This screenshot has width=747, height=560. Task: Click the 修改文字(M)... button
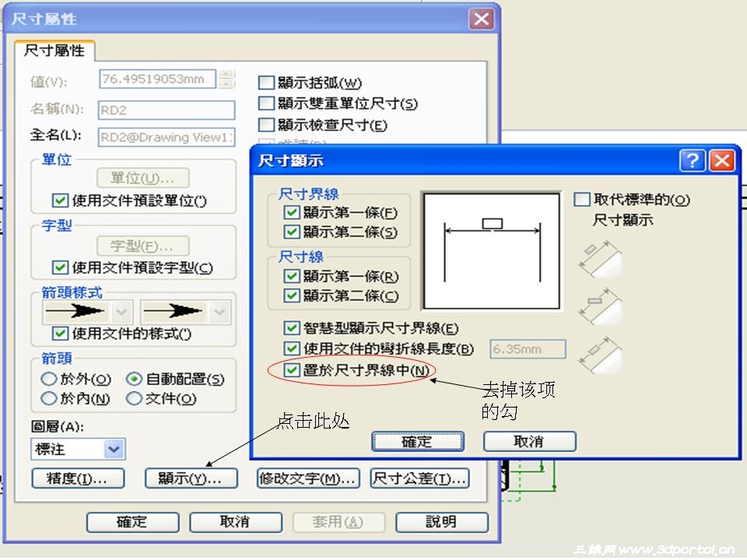pyautogui.click(x=308, y=478)
